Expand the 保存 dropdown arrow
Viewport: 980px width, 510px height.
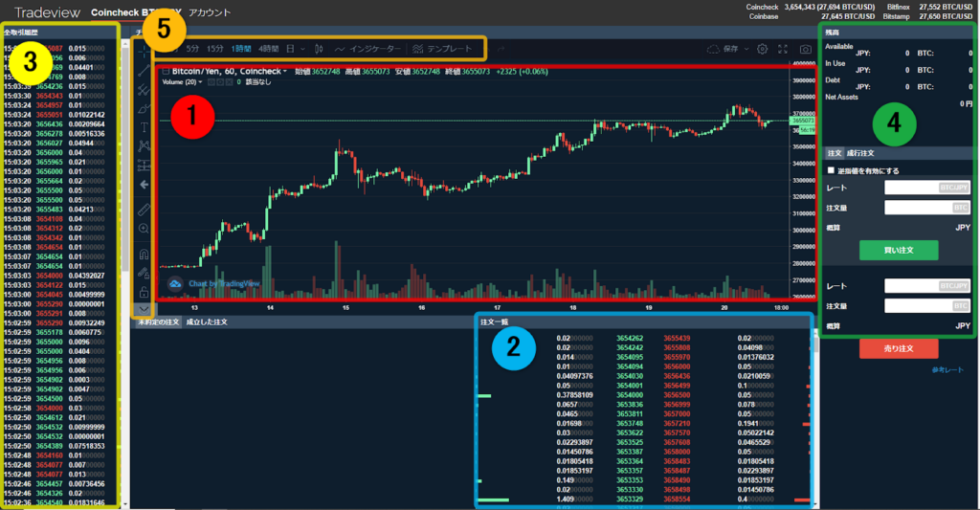(746, 49)
